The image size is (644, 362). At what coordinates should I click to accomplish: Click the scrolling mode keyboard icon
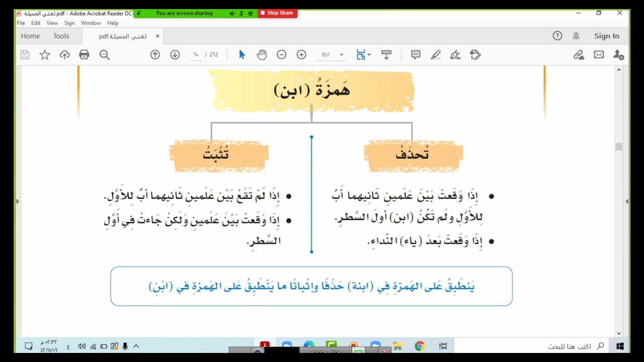point(386,55)
